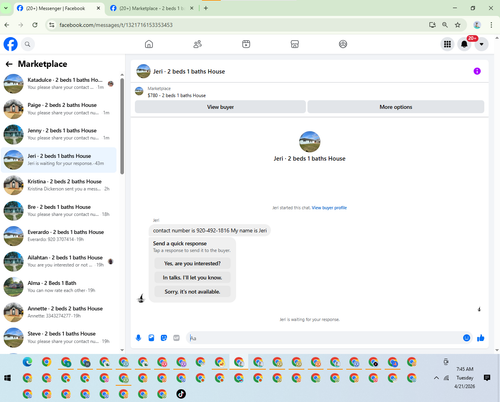Open the Chrome zoom magnifier icon
The width and height of the screenshot is (500, 402).
click(445, 25)
